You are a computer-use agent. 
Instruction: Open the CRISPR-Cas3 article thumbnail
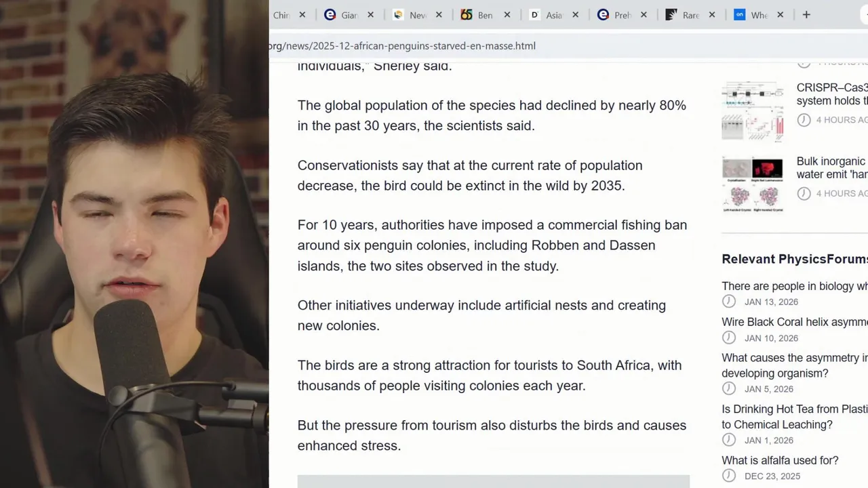pyautogui.click(x=753, y=111)
